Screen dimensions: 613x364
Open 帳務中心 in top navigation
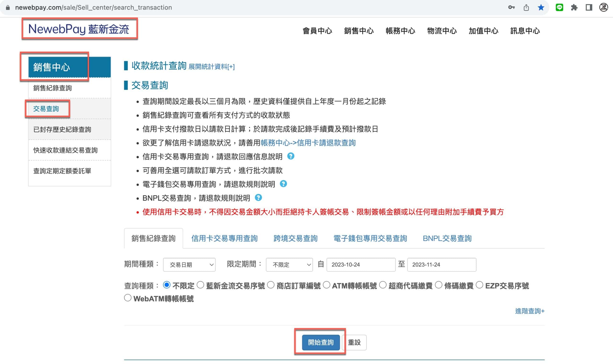(x=400, y=31)
